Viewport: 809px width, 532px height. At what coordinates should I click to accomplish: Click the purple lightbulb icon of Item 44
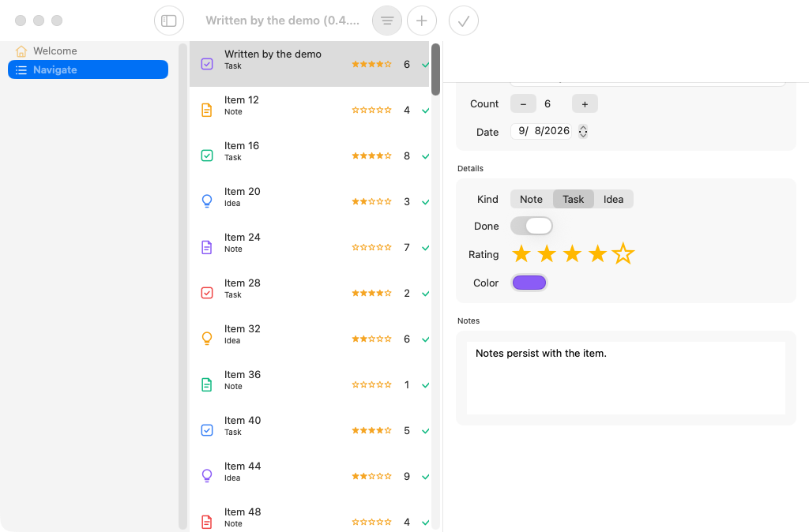pos(207,476)
